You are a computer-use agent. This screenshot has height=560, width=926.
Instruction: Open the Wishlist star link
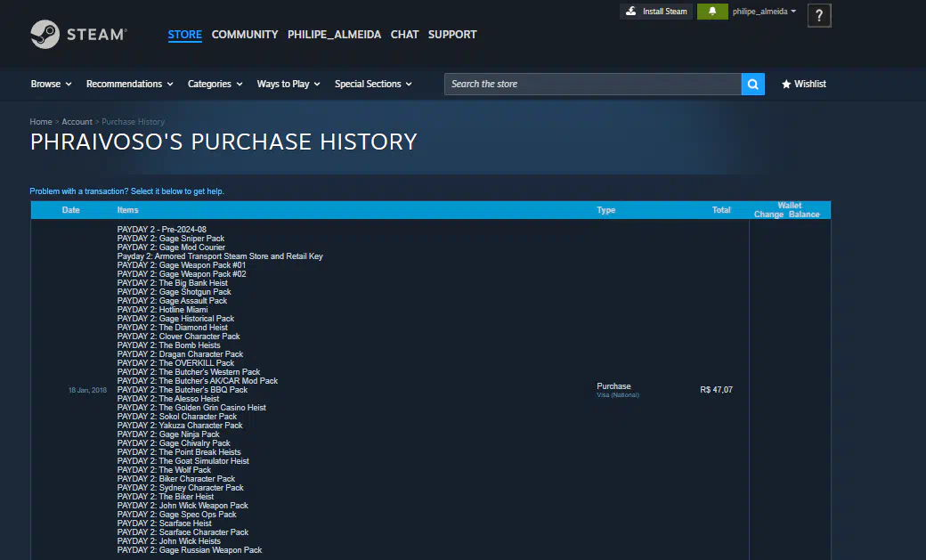pos(803,84)
